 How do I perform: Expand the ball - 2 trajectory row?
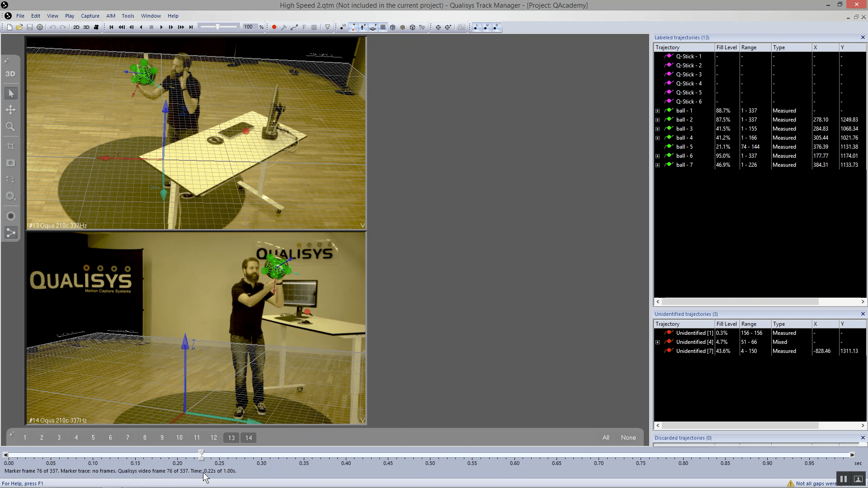click(x=658, y=120)
